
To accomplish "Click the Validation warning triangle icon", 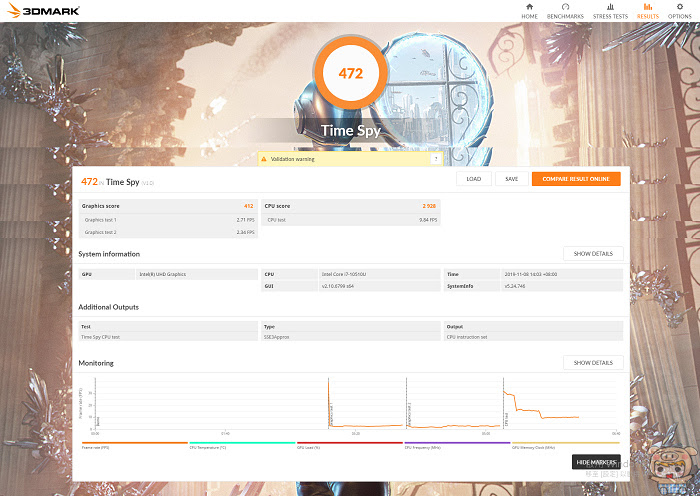I will click(263, 159).
